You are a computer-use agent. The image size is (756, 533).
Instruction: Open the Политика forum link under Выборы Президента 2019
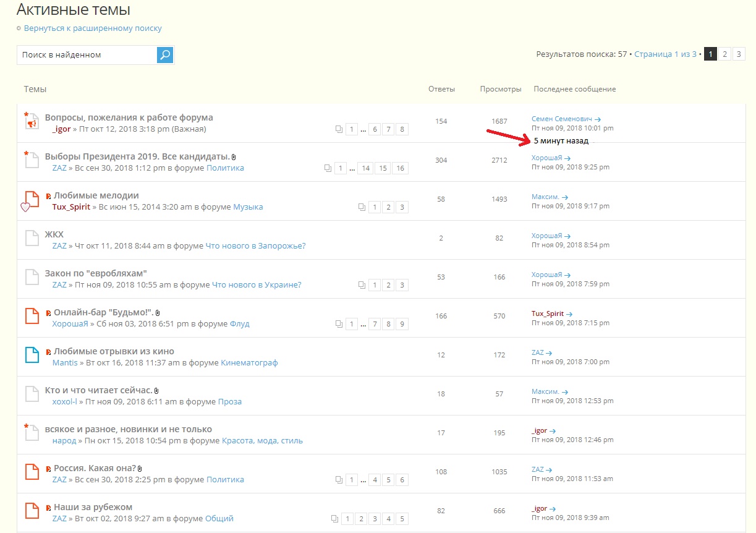[225, 168]
